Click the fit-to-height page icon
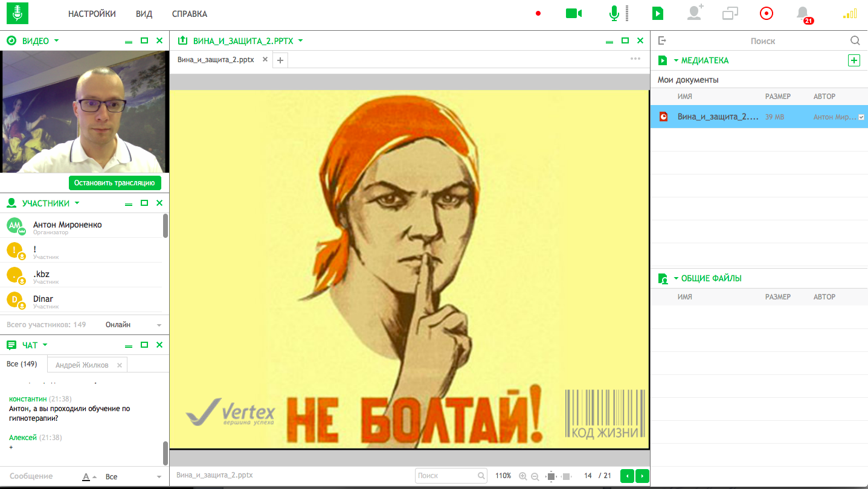Screen dimensions: 868x489 (x=551, y=476)
